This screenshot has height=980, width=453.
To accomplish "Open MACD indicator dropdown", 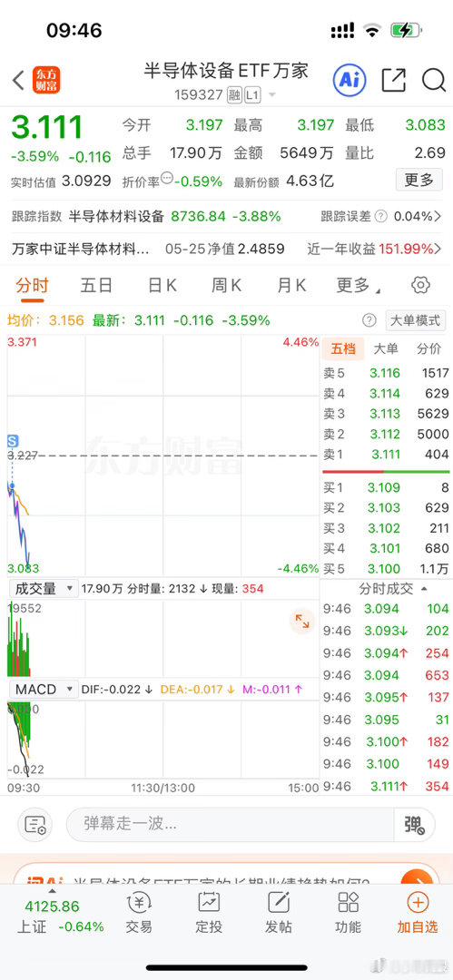I will 44,690.
